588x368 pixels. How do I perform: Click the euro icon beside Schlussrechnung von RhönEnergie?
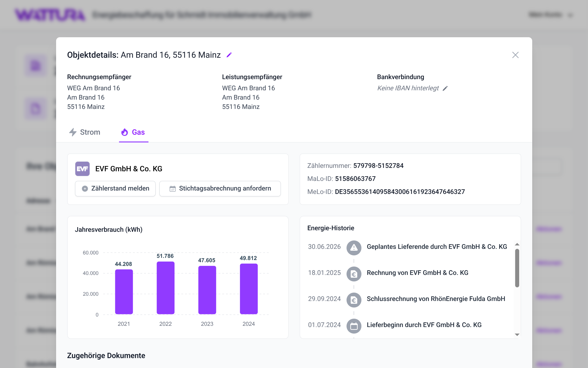click(354, 300)
